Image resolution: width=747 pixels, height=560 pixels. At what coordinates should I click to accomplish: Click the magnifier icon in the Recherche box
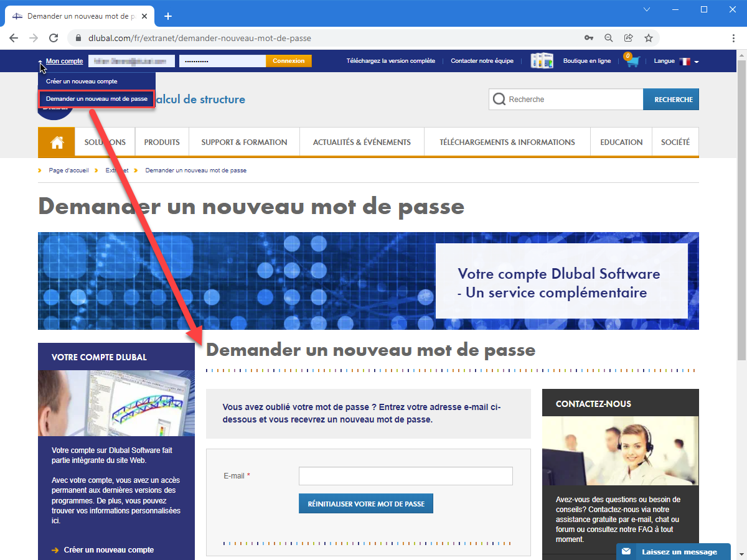coord(500,99)
